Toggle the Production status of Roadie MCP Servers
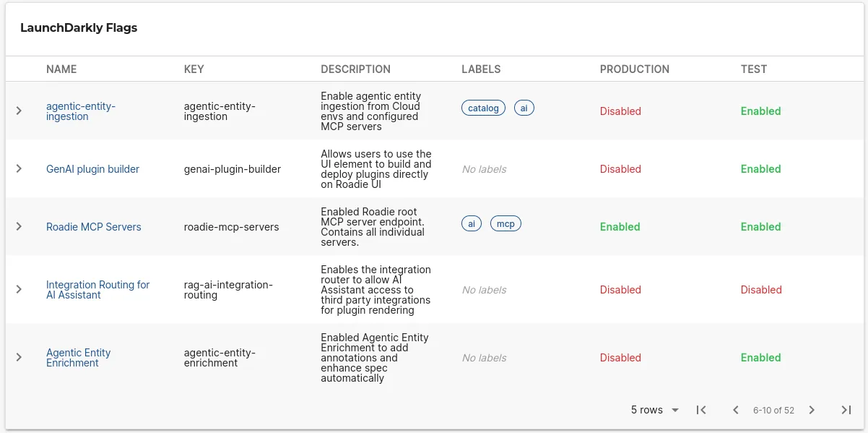 click(620, 226)
